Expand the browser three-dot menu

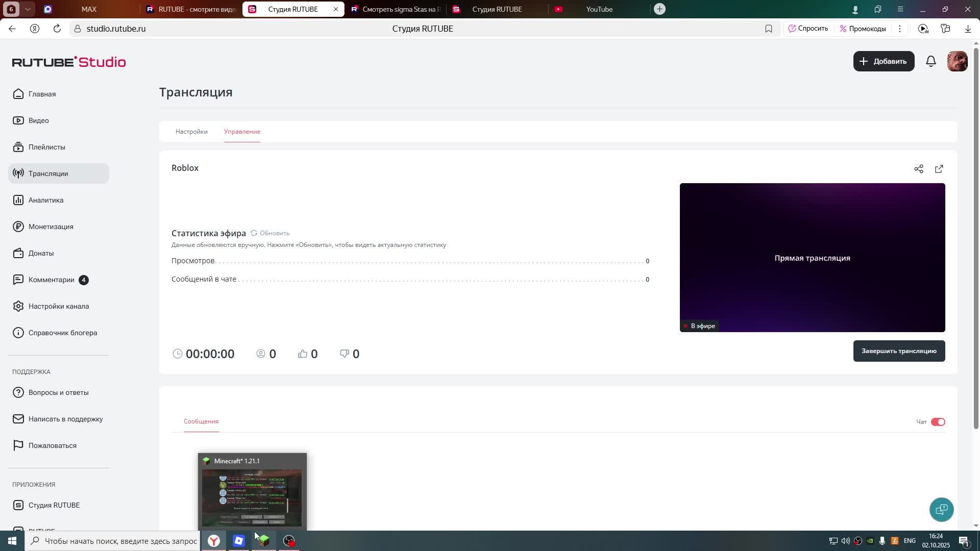900,29
